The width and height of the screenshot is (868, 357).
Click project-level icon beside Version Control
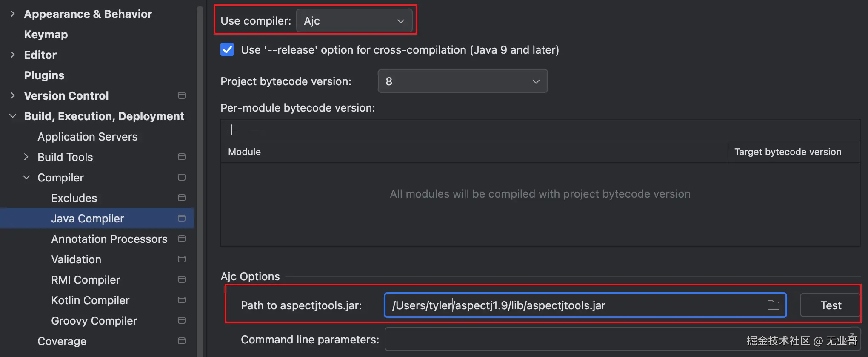click(182, 95)
